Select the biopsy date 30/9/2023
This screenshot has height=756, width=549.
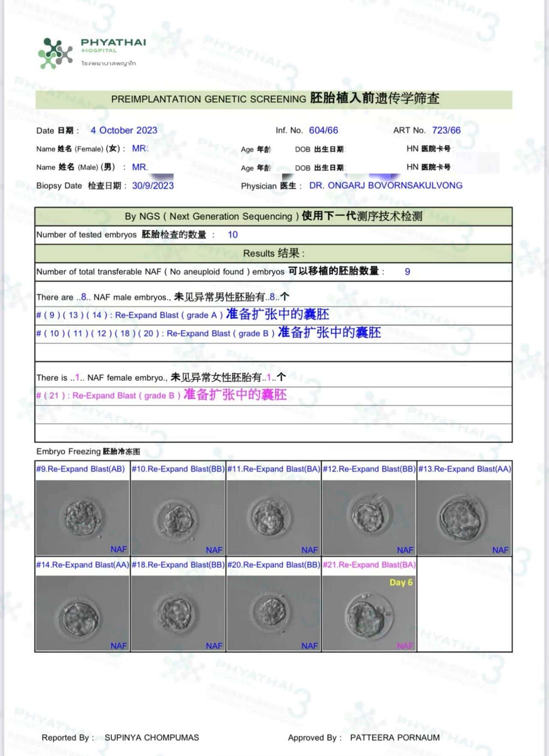[x=153, y=186]
